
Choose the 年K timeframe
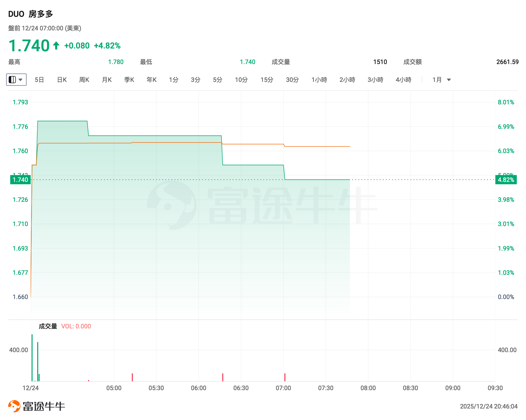151,80
